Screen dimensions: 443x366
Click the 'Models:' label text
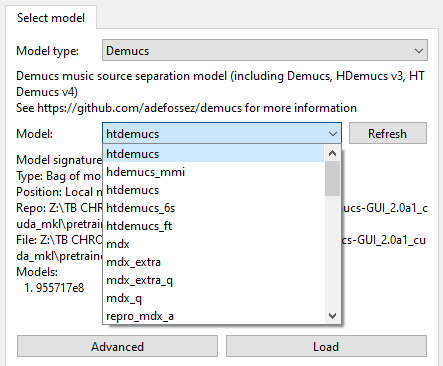(37, 272)
